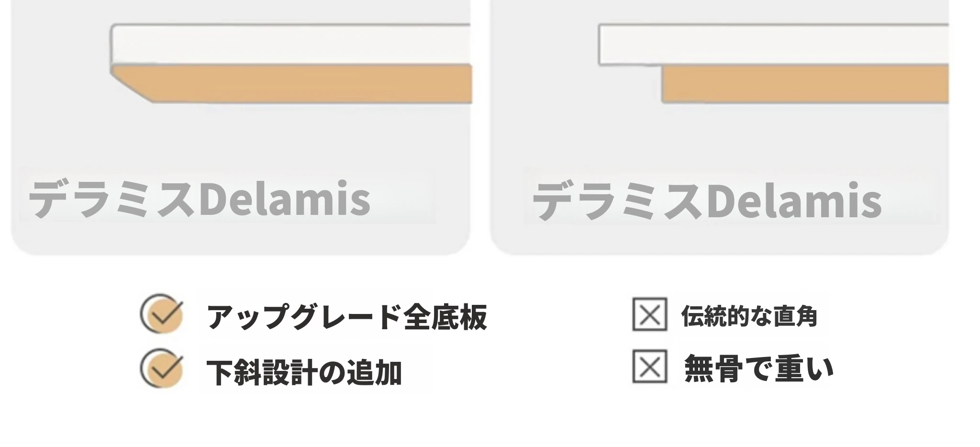
Task: Click the right-angle orange base board
Action: pos(805,84)
